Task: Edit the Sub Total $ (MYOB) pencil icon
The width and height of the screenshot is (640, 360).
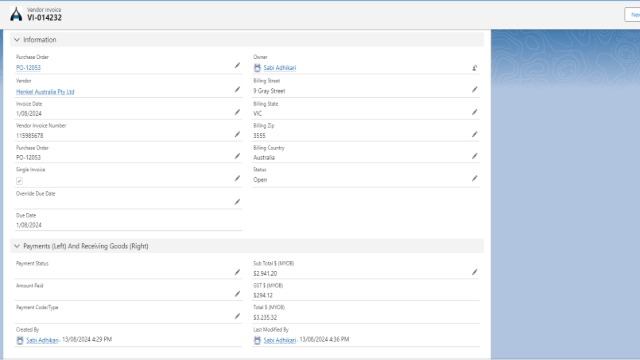Action: (x=474, y=272)
